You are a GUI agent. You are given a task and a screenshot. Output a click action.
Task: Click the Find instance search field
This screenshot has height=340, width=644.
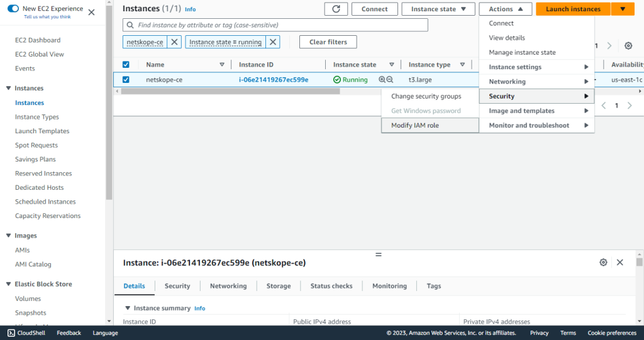click(x=275, y=25)
